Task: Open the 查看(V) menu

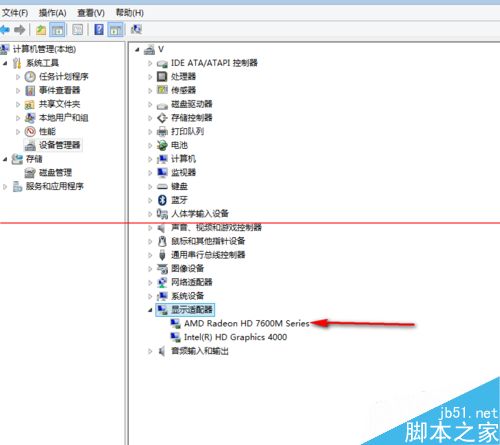Action: (x=91, y=13)
